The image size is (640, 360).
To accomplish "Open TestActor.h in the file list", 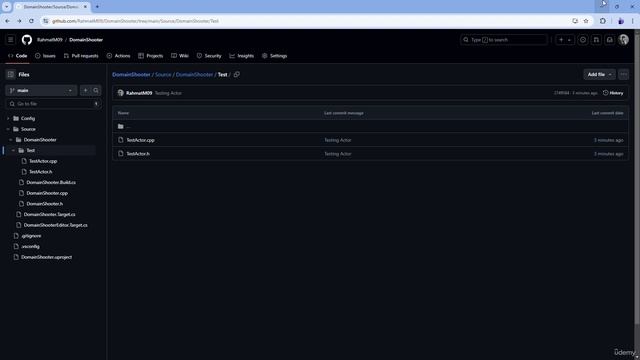I will 138,154.
